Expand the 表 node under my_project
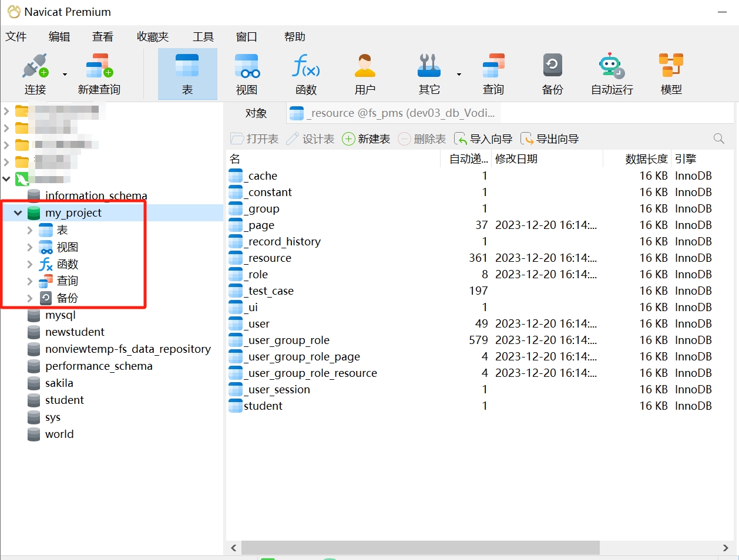The width and height of the screenshot is (739, 560). [x=30, y=230]
